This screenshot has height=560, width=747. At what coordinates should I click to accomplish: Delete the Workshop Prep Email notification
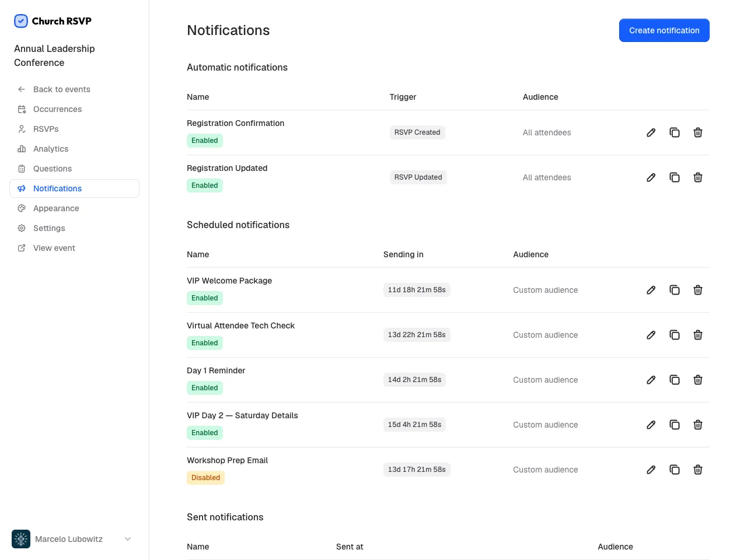[x=698, y=470]
